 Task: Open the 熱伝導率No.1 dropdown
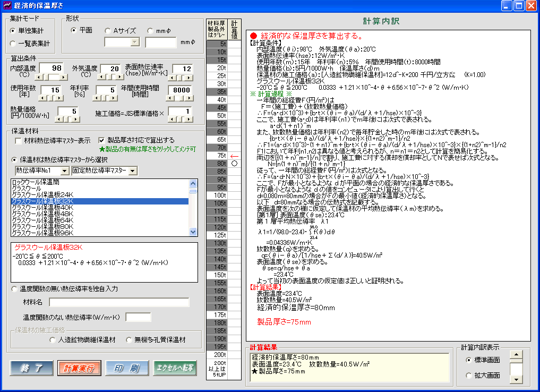point(65,171)
